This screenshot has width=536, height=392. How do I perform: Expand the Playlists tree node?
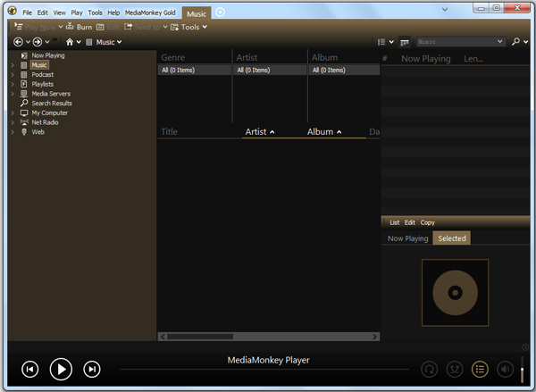(13, 84)
